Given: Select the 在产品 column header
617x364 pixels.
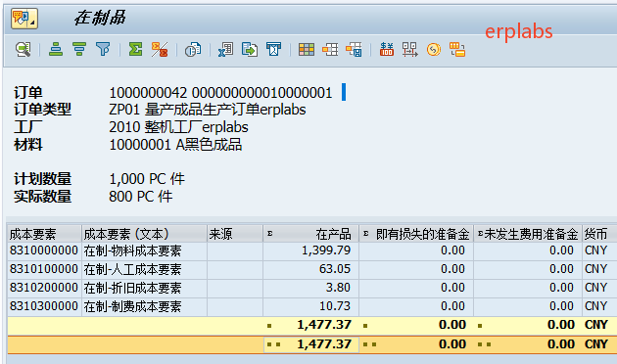Looking at the screenshot, I should click(x=310, y=234).
